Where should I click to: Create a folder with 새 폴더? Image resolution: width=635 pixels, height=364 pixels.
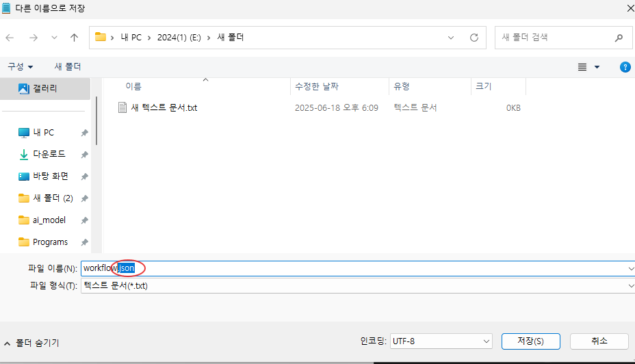68,66
